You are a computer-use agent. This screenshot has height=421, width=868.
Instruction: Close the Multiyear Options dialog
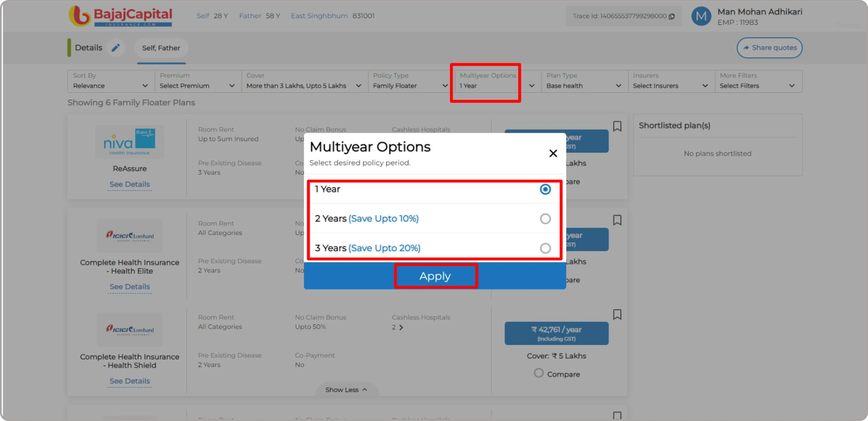point(553,153)
